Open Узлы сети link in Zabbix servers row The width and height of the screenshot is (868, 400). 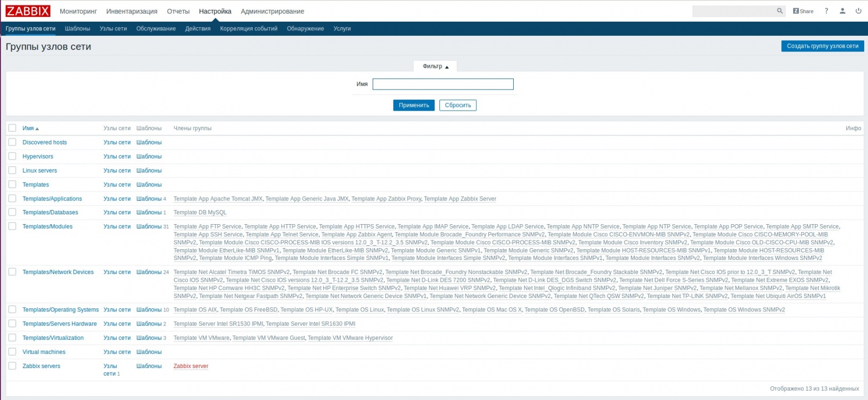[x=110, y=370]
